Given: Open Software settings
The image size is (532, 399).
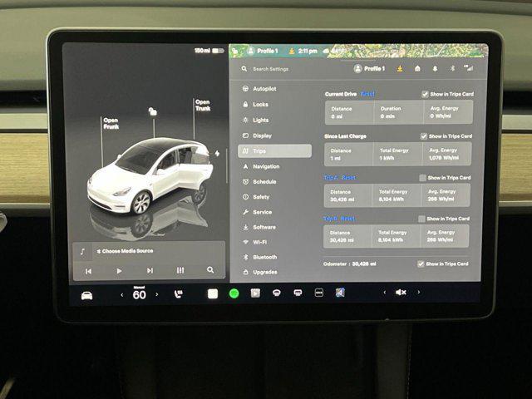Looking at the screenshot, I should tap(260, 227).
